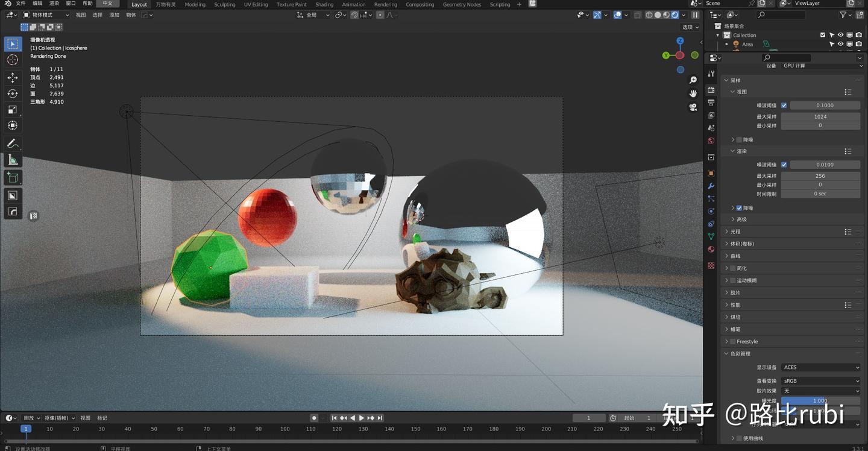Open the outliner filter options funnel
868x451 pixels.
(x=843, y=14)
